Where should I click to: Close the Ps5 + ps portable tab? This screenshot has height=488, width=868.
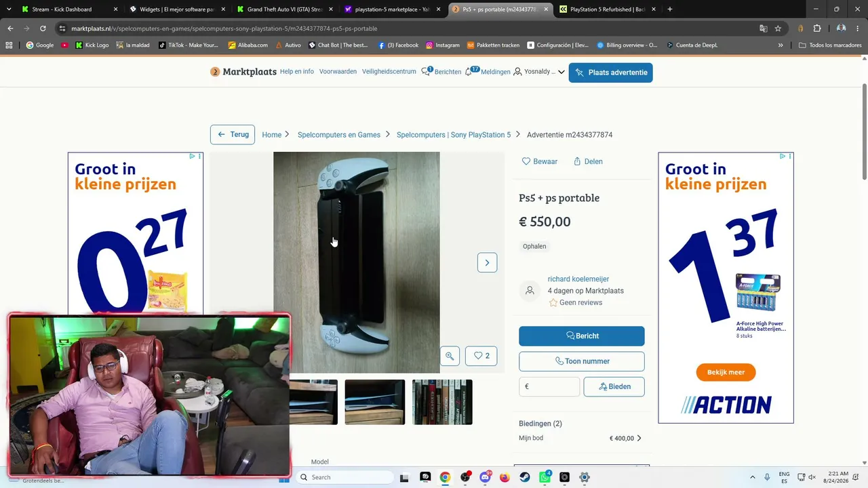tap(545, 9)
